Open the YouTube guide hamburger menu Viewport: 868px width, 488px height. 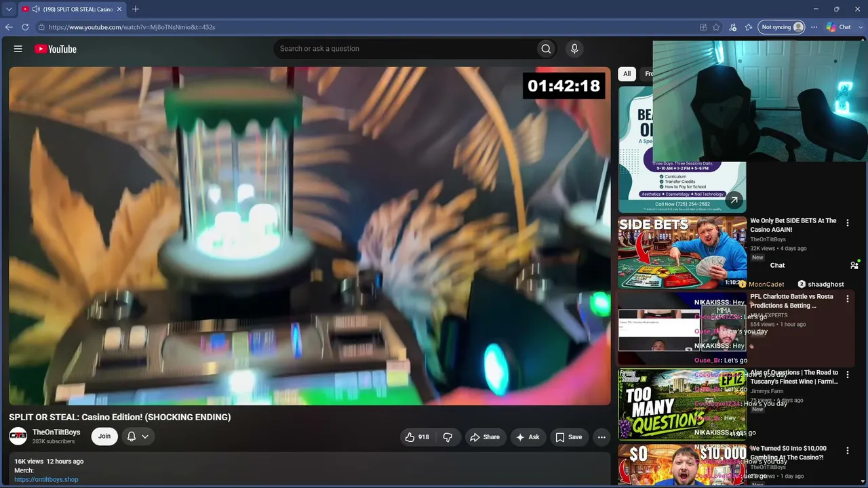(18, 49)
